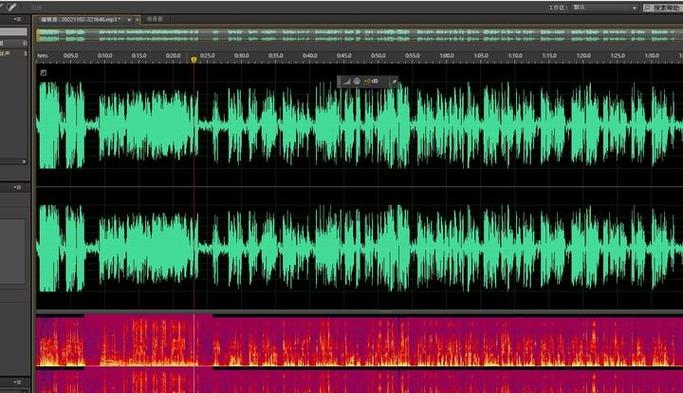Click the 0:30.0 mark on ruler
683x393 pixels.
point(241,56)
